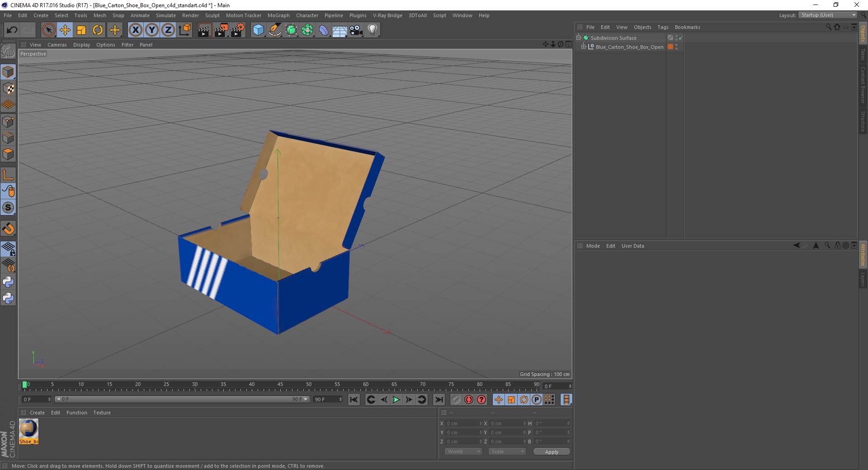Image resolution: width=868 pixels, height=470 pixels.
Task: Enable Axis mode in left sidebar
Action: tap(8, 175)
